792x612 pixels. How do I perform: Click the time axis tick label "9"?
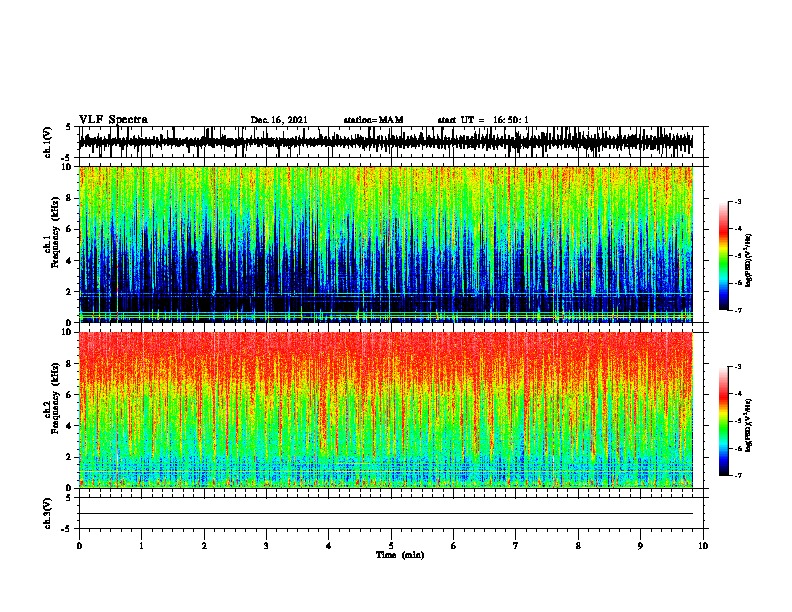point(640,546)
